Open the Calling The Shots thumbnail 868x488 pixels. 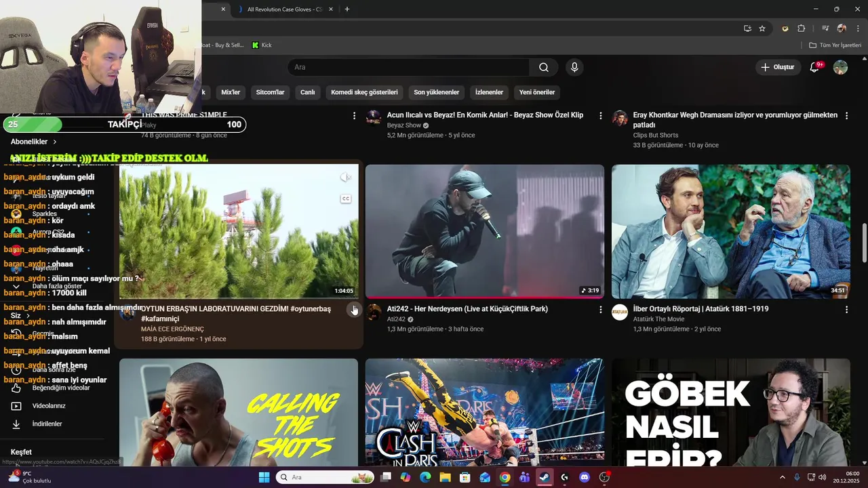click(239, 412)
